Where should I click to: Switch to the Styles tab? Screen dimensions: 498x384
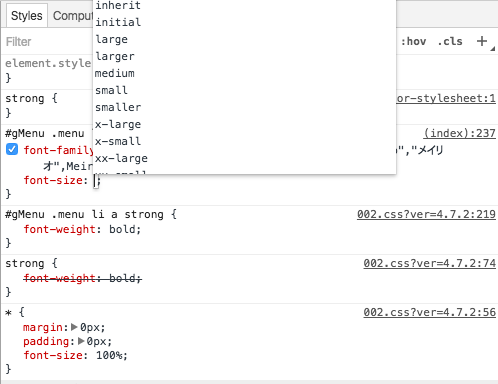[x=27, y=16]
